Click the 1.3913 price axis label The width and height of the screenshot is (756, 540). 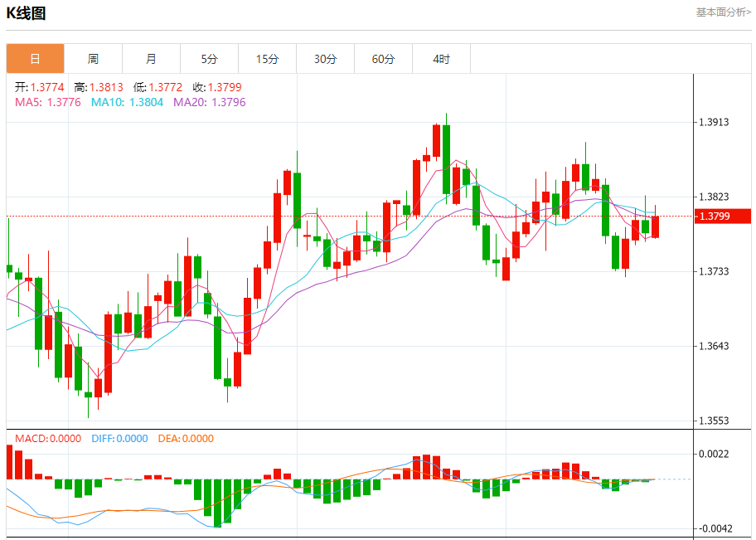(713, 123)
